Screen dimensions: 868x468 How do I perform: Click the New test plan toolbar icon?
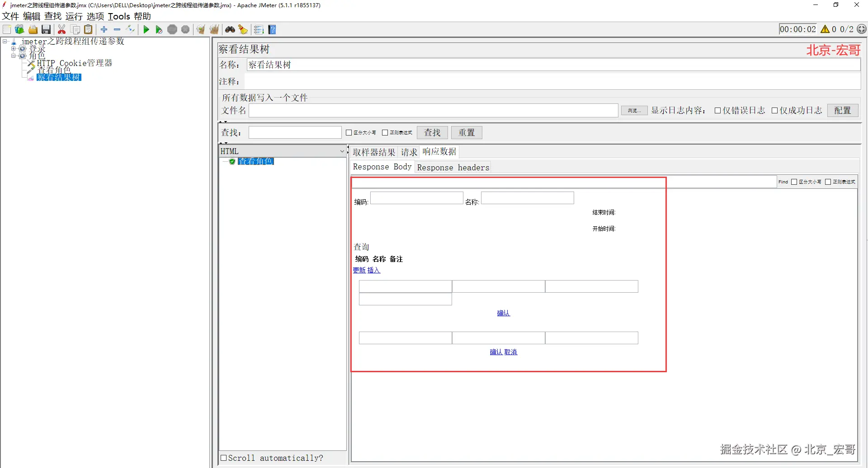[x=7, y=30]
